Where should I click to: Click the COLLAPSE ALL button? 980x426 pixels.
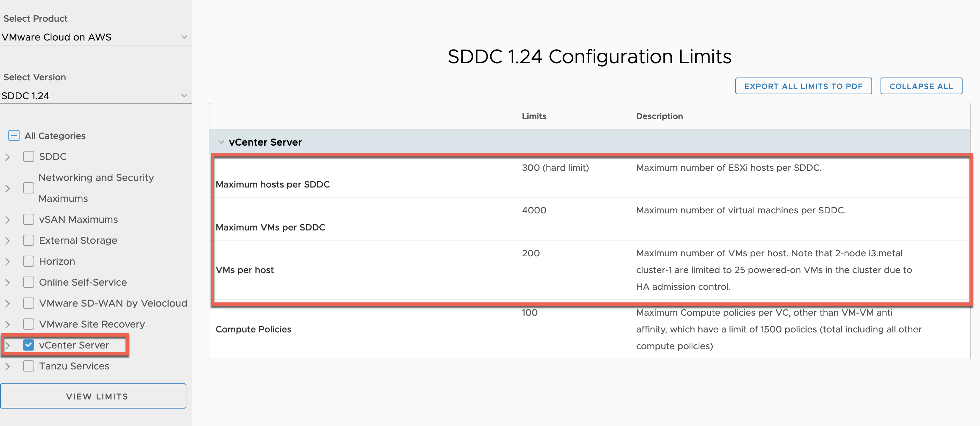point(921,86)
